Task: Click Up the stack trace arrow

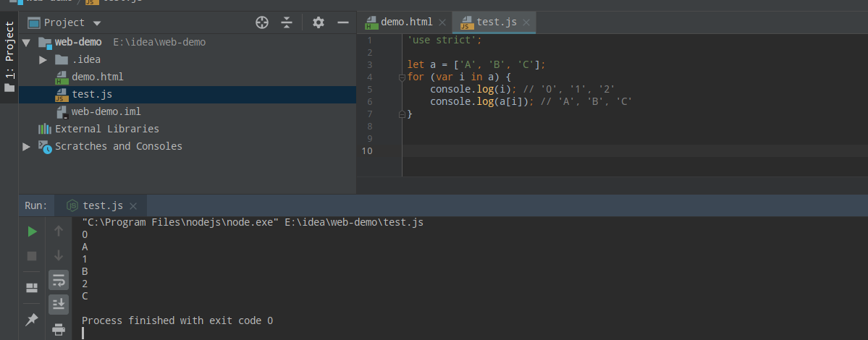Action: (59, 231)
